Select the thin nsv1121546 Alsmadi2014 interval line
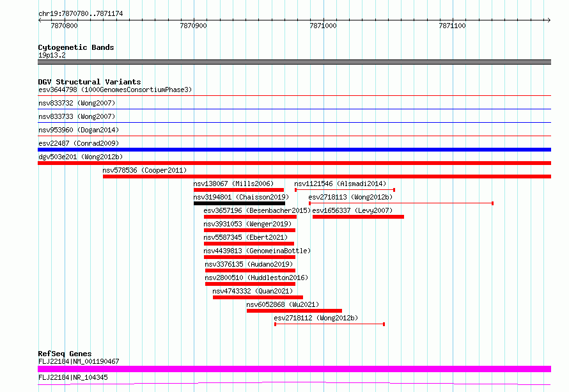Image resolution: width=569 pixels, height=392 pixels. [x=345, y=190]
